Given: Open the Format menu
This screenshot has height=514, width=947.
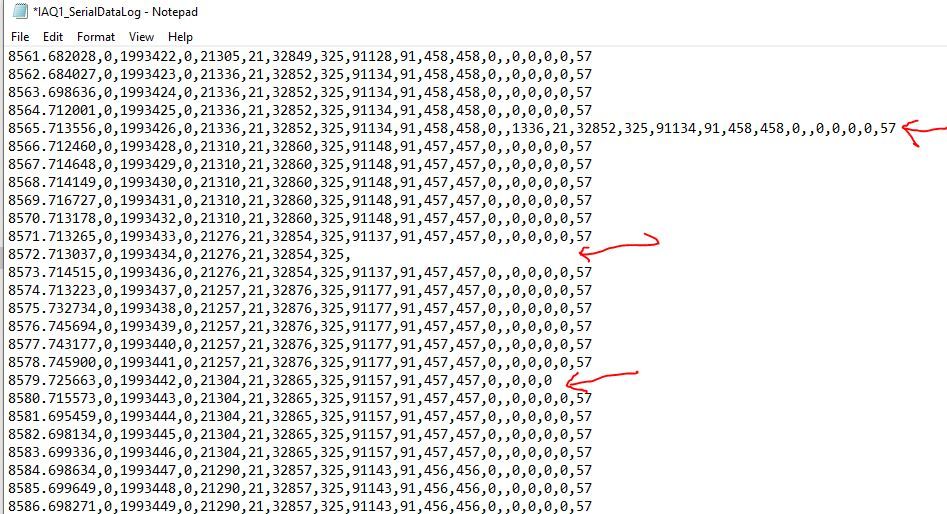Looking at the screenshot, I should click(95, 37).
